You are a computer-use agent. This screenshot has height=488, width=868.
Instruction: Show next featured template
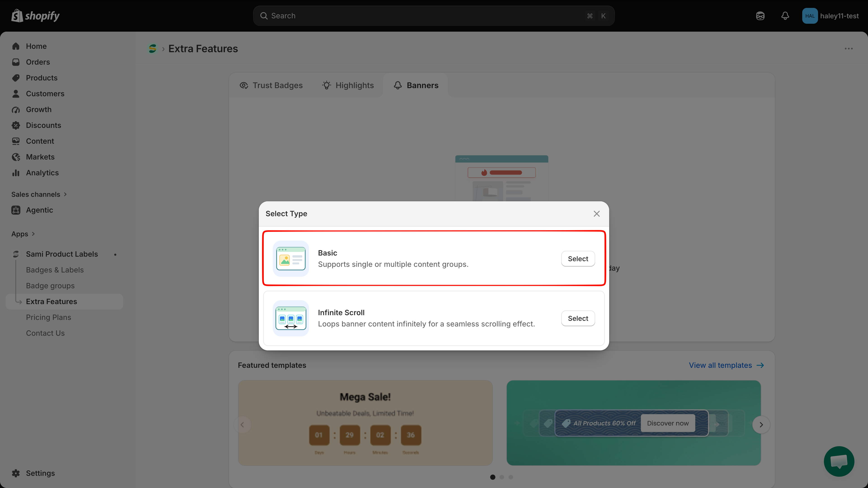point(761,425)
